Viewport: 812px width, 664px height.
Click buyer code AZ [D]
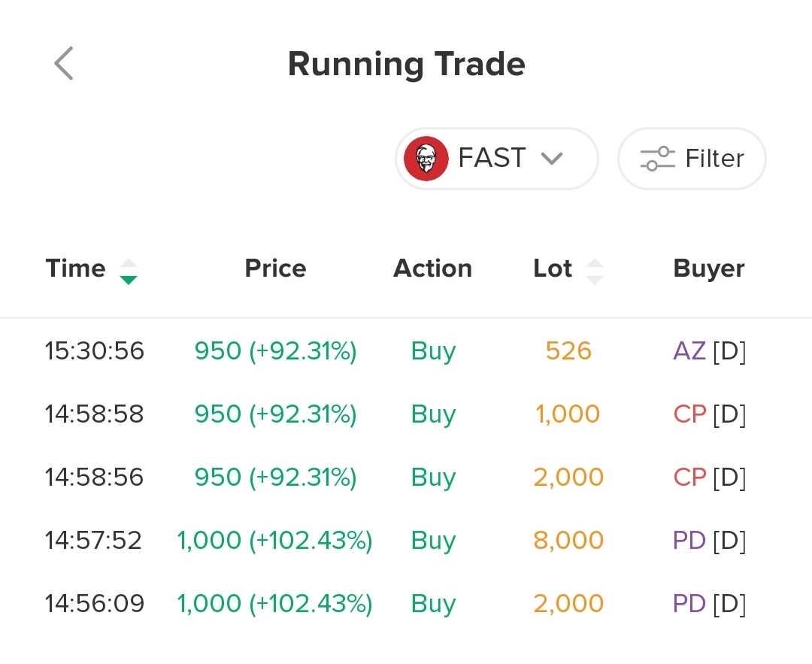(x=709, y=351)
